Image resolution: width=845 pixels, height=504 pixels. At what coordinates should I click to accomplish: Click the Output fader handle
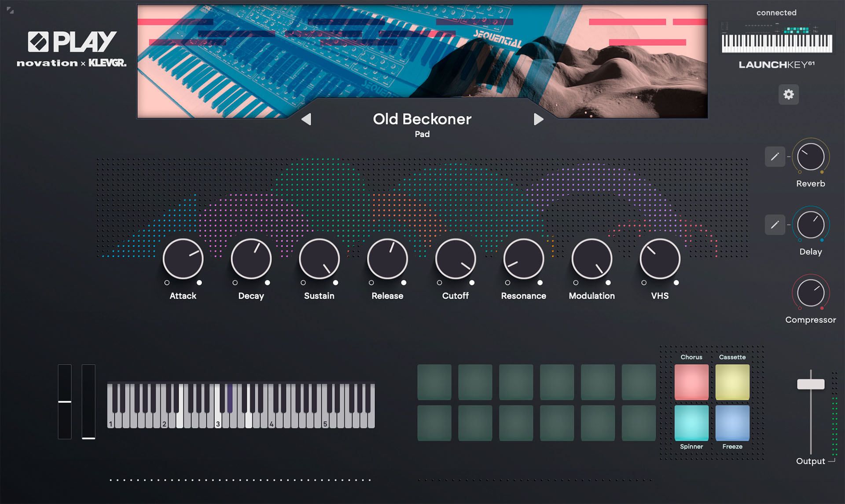[811, 384]
